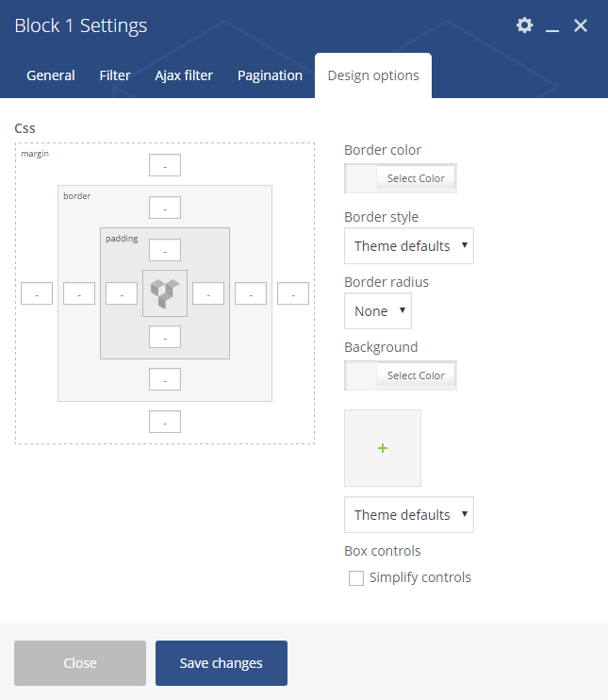Enable the Simplify controls checkbox

[356, 577]
